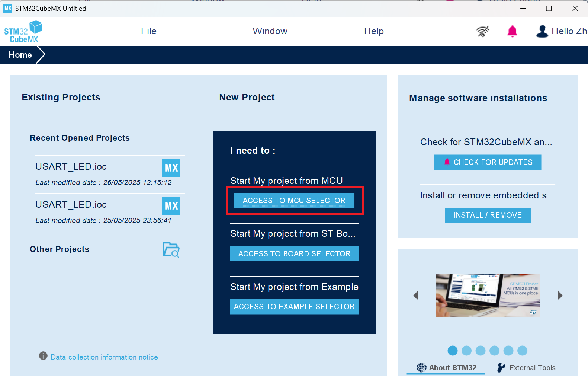Click ACCESS TO BOARD SELECTOR button
This screenshot has width=588, height=383.
294,254
